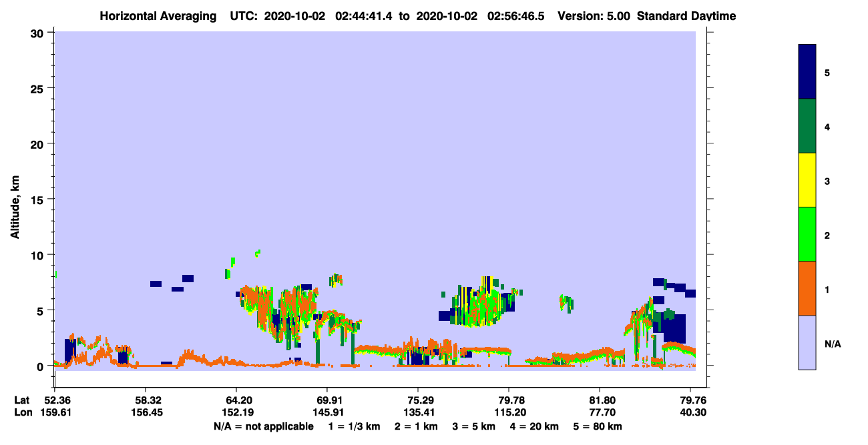868x445 pixels.
Task: Click the longitude value 159.61
Action: click(55, 412)
